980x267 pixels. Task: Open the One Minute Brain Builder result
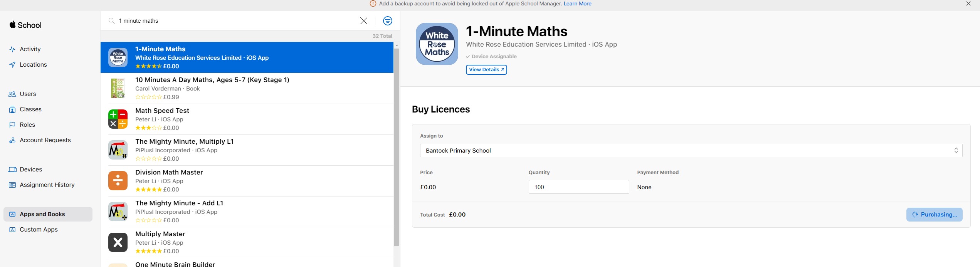(x=247, y=263)
